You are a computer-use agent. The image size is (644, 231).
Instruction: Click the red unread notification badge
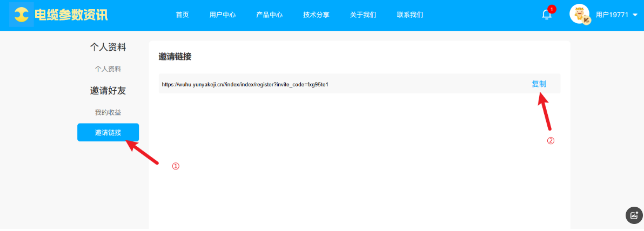(552, 9)
